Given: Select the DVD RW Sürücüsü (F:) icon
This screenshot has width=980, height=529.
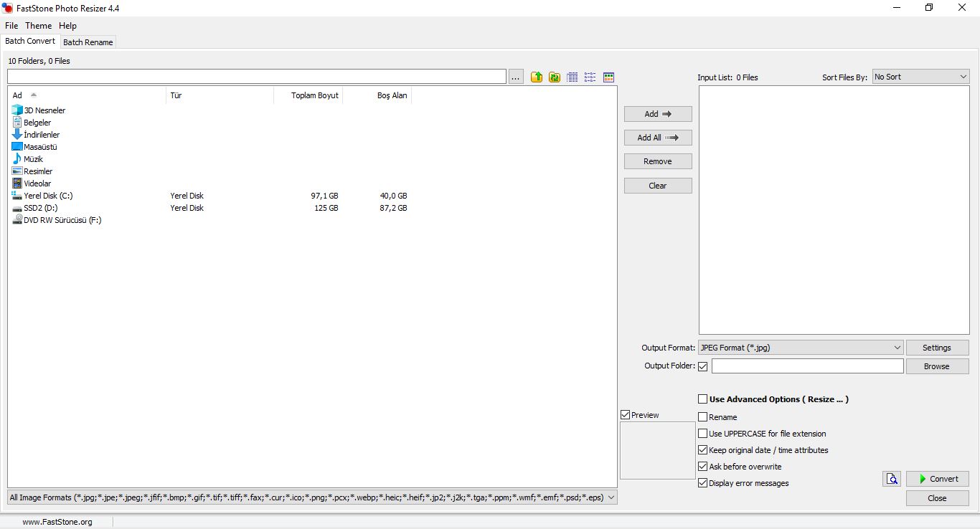Looking at the screenshot, I should [x=17, y=220].
